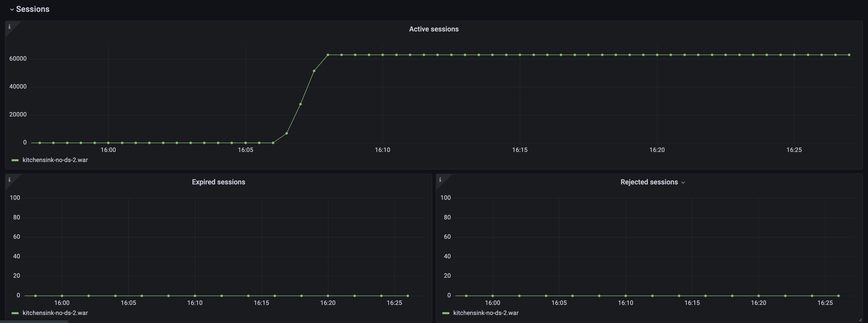Click the Sessions row title text
Screen dimensions: 868x323
coord(32,9)
